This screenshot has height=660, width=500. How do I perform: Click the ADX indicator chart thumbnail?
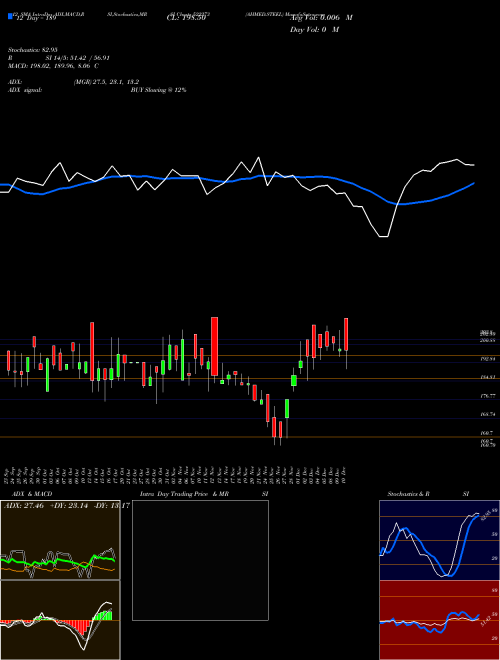click(x=60, y=540)
